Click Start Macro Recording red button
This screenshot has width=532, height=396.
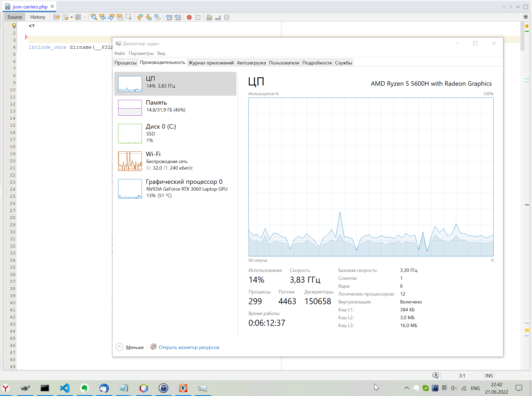tap(189, 17)
